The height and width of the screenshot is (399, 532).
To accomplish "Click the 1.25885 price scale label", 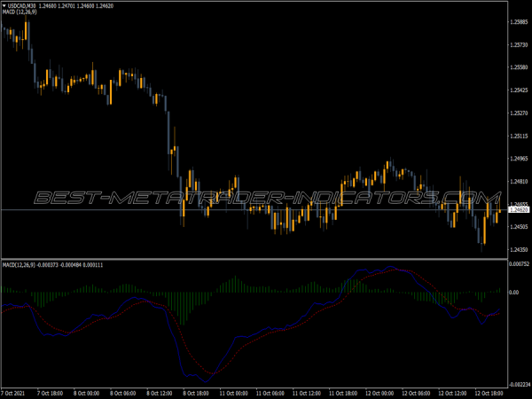I will [x=519, y=22].
